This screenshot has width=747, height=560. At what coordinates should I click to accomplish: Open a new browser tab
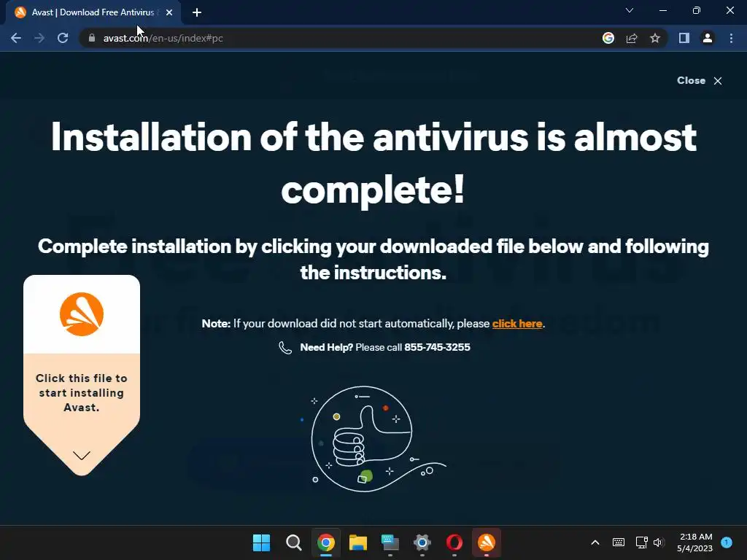[x=197, y=12]
